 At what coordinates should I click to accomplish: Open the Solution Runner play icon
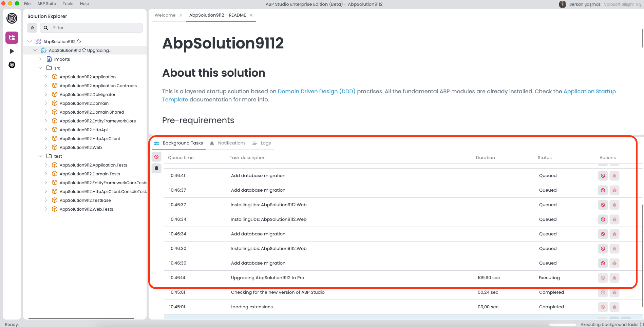pyautogui.click(x=12, y=51)
